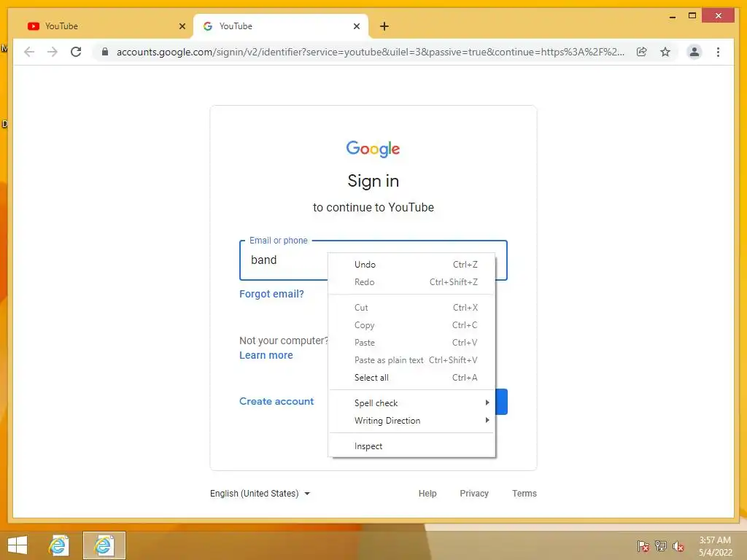Click the address bar URL
Viewport: 747px width, 560px height.
370,52
